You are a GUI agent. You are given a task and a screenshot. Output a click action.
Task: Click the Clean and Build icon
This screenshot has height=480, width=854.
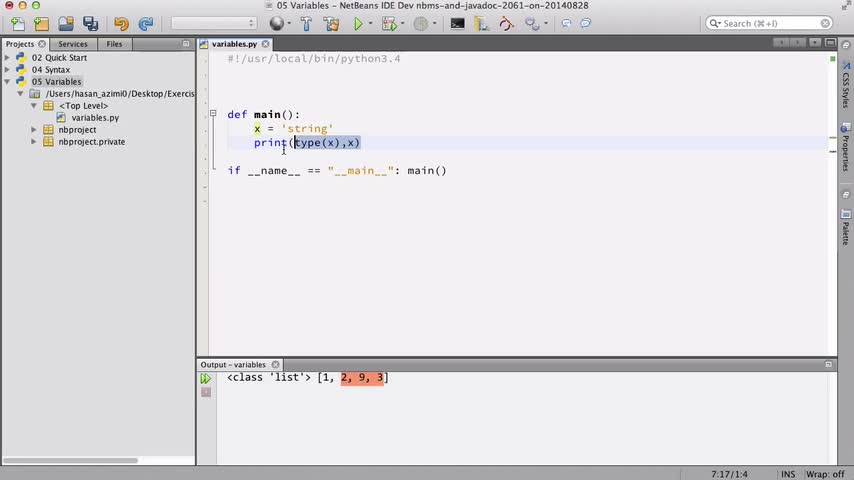point(331,23)
